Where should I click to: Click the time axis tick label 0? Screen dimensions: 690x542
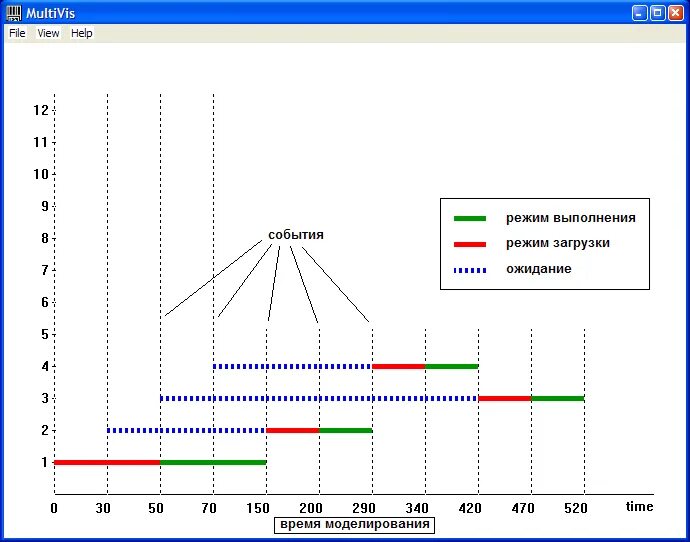tap(54, 509)
